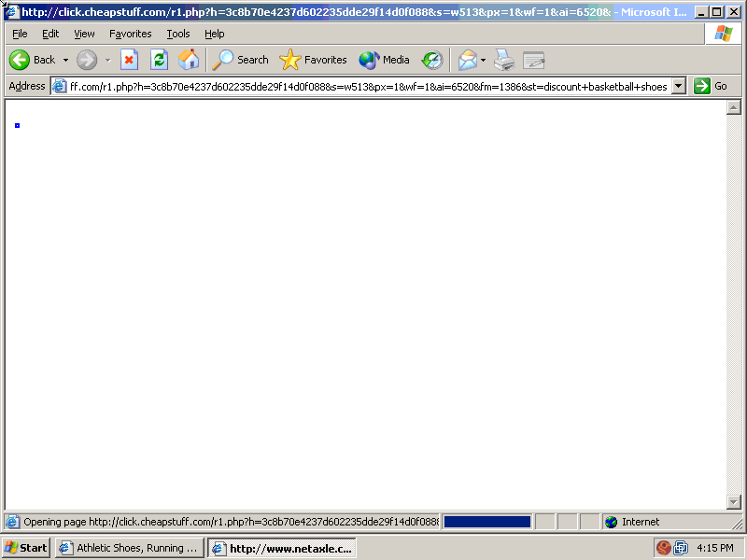Click the Internet zone globe icon
This screenshot has width=747, height=560.
612,522
